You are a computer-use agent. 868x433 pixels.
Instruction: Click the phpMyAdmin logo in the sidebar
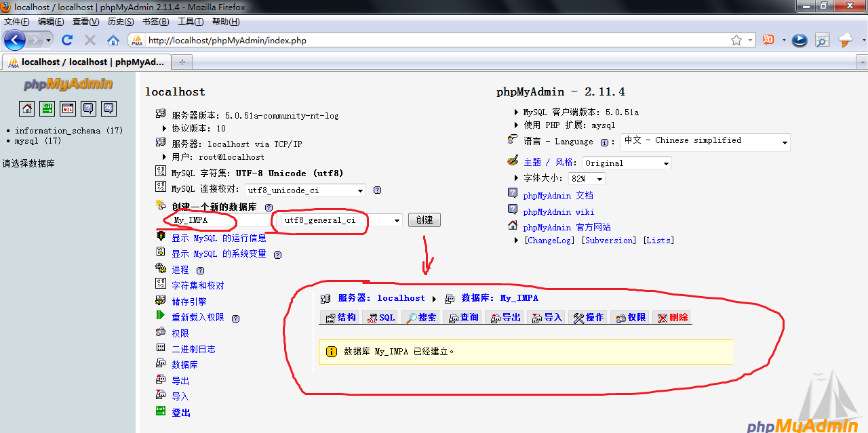point(68,85)
